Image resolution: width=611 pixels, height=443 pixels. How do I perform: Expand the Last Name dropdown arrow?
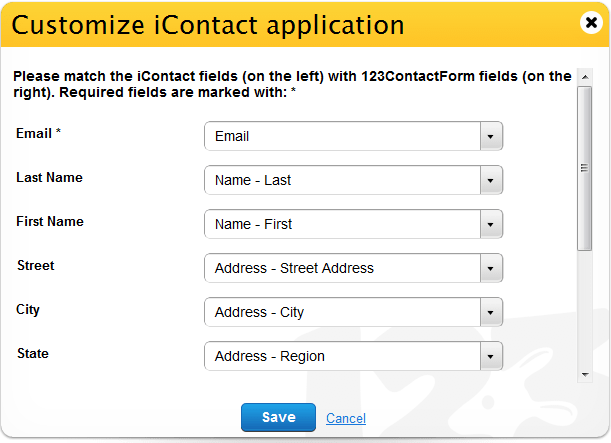(491, 180)
